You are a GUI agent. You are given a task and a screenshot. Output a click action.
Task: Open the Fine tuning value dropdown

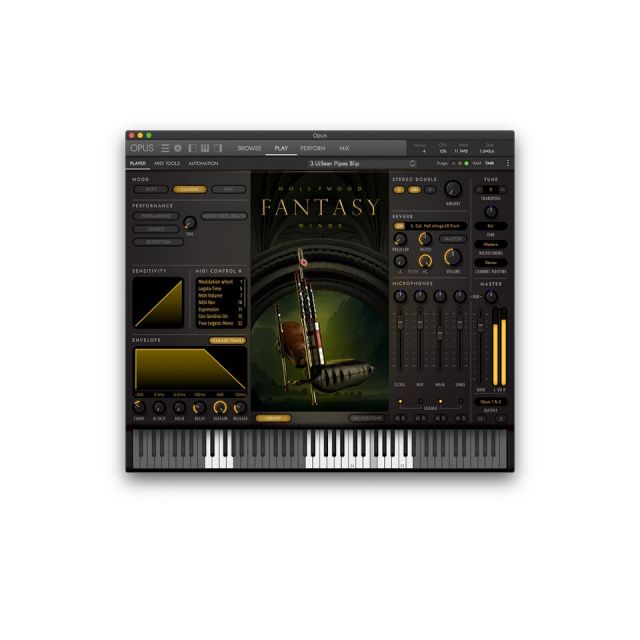coord(491,226)
